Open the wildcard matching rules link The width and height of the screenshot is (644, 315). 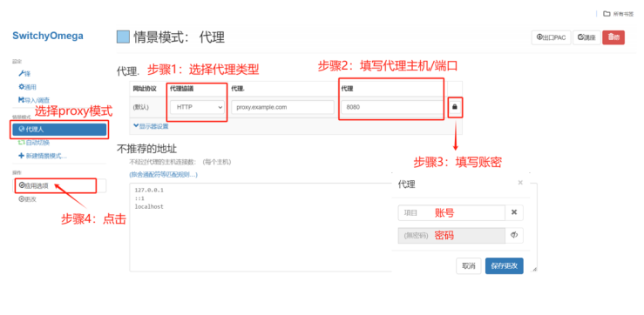(164, 175)
